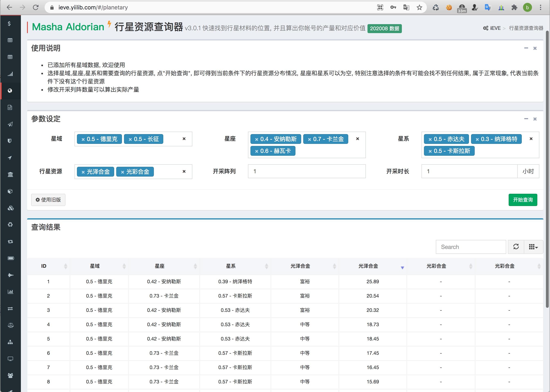Screen dimensions: 550x392
Task: Clear all 星域 selections
Action: (184, 139)
